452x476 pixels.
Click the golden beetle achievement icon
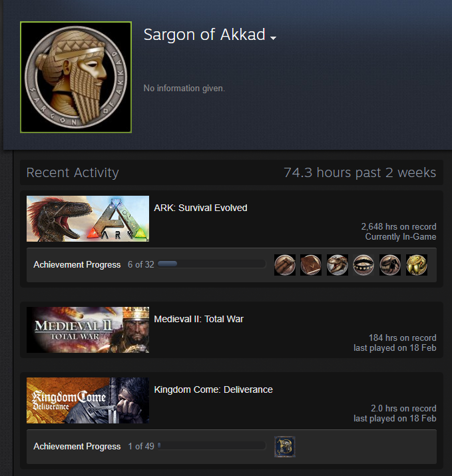417,265
